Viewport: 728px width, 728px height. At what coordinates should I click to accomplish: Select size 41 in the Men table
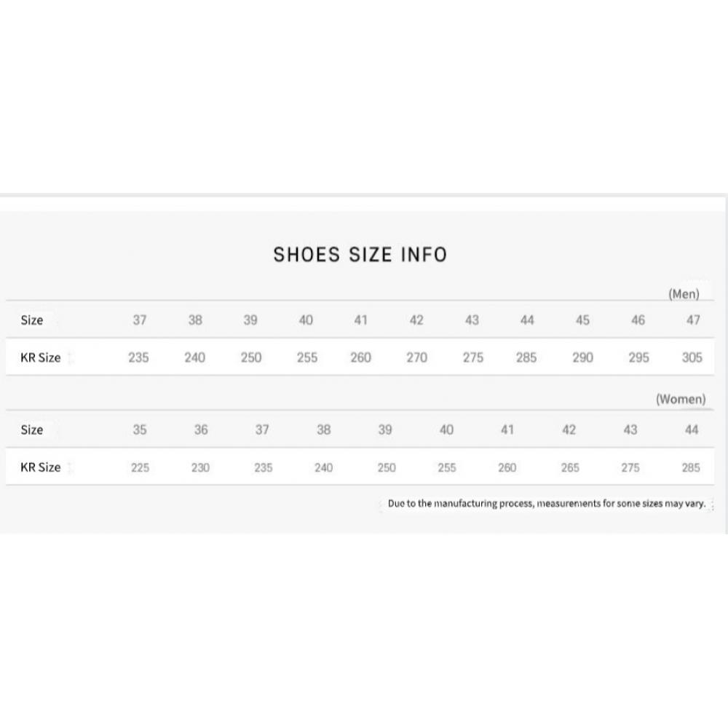(361, 320)
